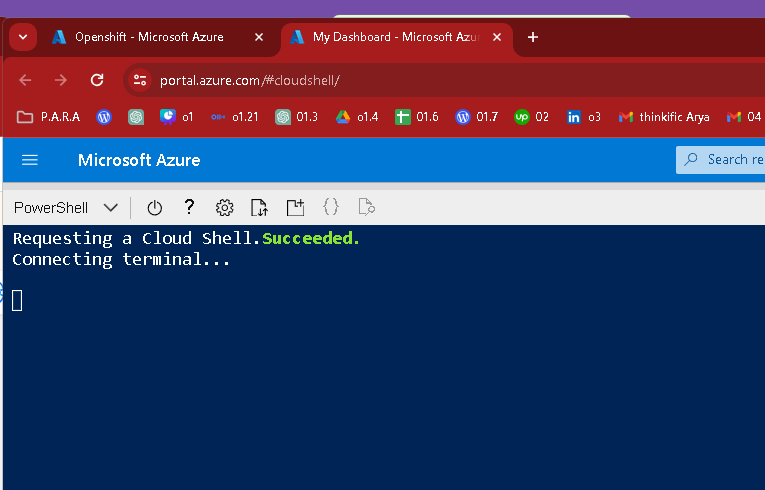This screenshot has height=490, width=765.
Task: Click the Requesting a Cloud Shell. text
Action: click(137, 238)
